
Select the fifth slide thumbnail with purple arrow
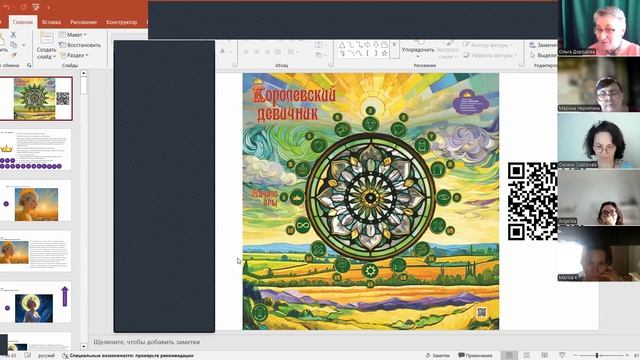pyautogui.click(x=36, y=302)
